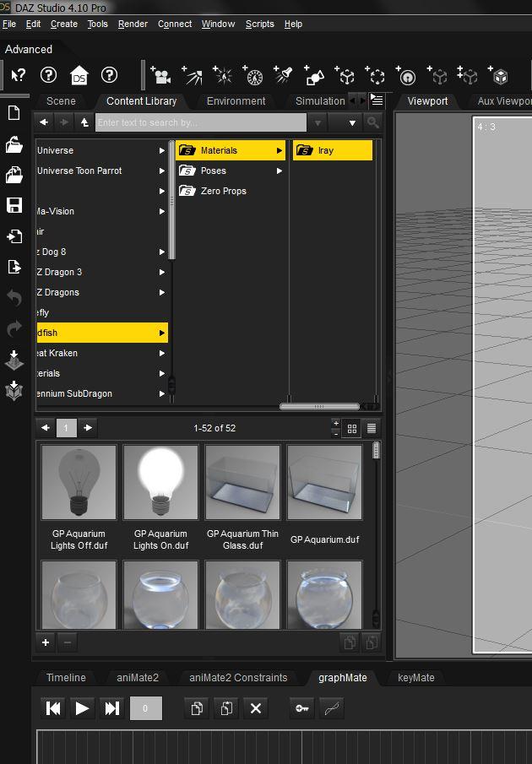532x764 pixels.
Task: Click the Install content download icon
Action: pyautogui.click(x=14, y=360)
